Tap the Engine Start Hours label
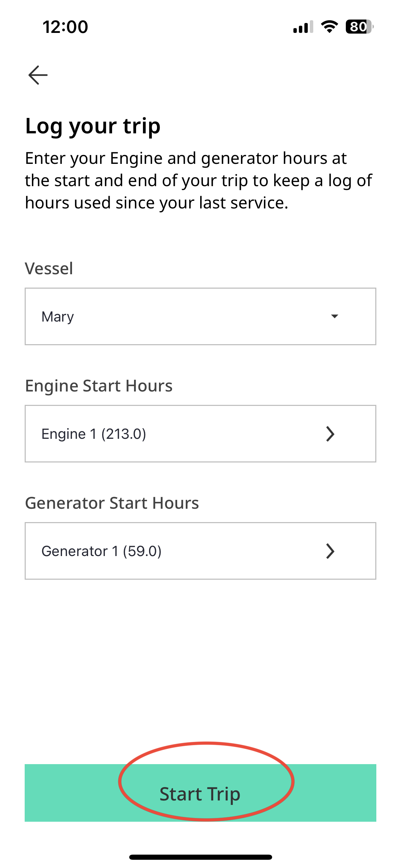This screenshot has height=868, width=401. (99, 386)
